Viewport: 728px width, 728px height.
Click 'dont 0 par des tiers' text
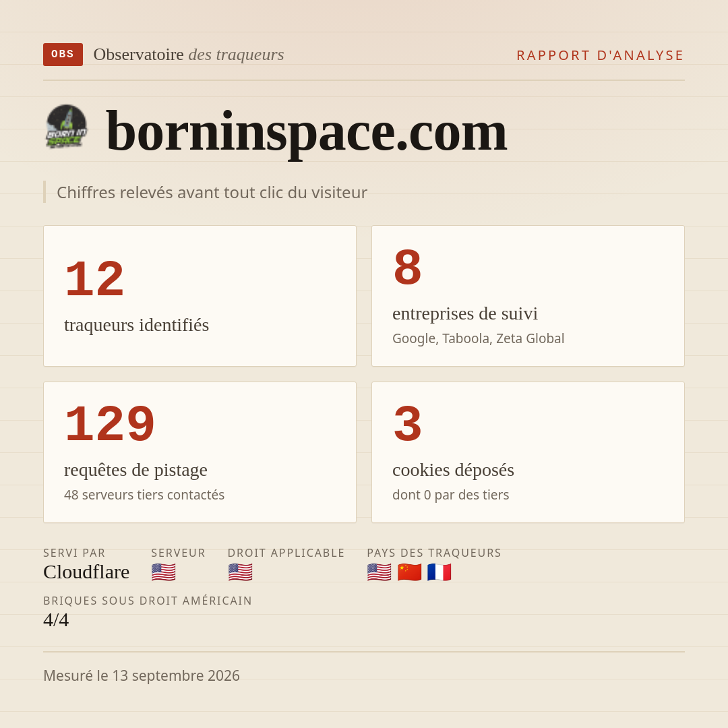click(450, 495)
